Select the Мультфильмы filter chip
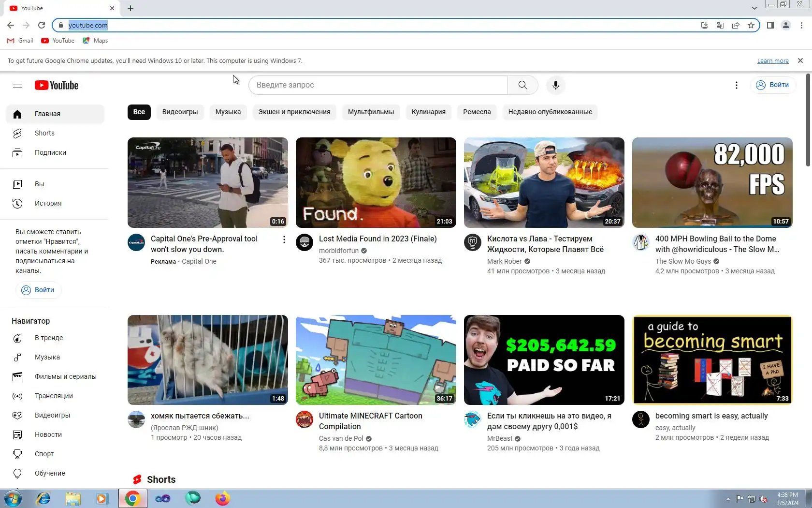The image size is (812, 508). pyautogui.click(x=371, y=112)
